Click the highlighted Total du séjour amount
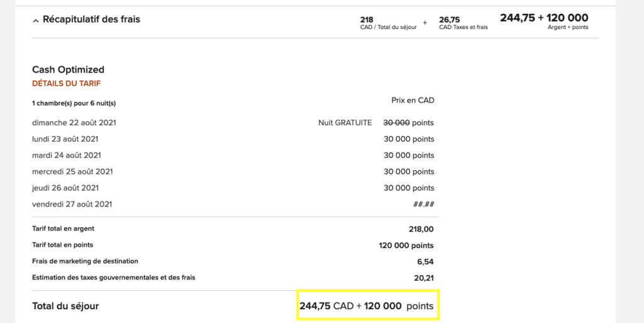 click(367, 306)
